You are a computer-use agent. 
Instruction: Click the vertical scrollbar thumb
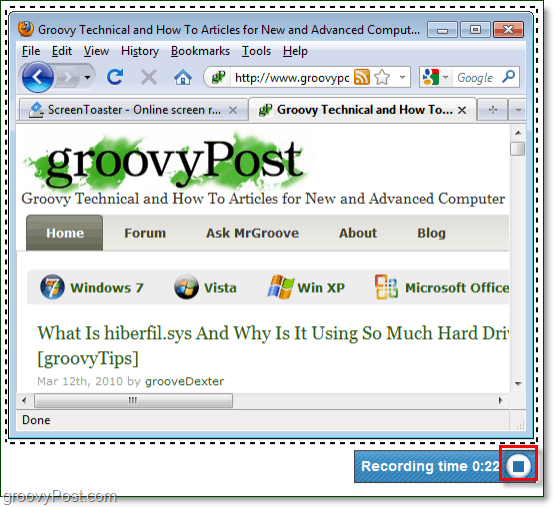[x=518, y=149]
